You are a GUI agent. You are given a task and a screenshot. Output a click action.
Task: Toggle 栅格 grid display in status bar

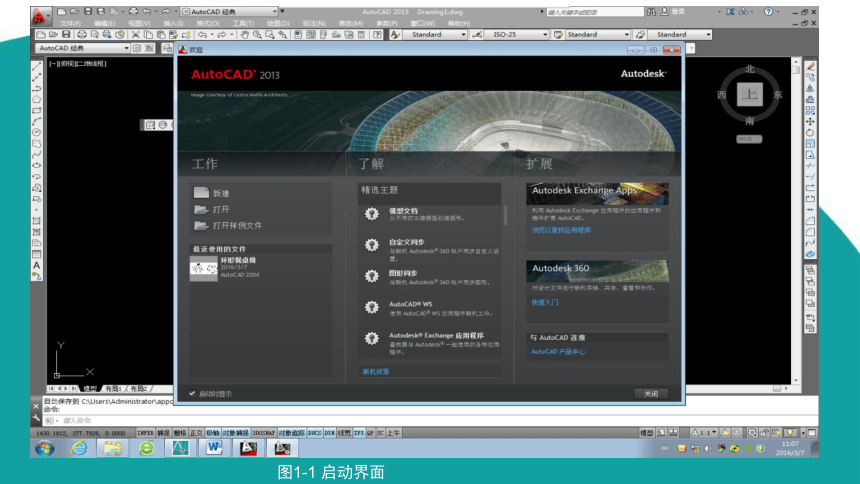point(180,433)
